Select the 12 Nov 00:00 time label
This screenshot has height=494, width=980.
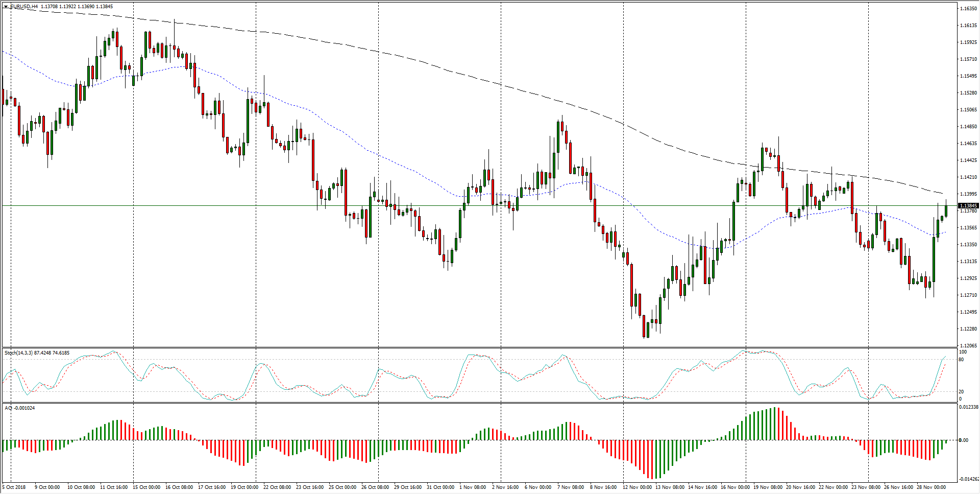pos(638,487)
